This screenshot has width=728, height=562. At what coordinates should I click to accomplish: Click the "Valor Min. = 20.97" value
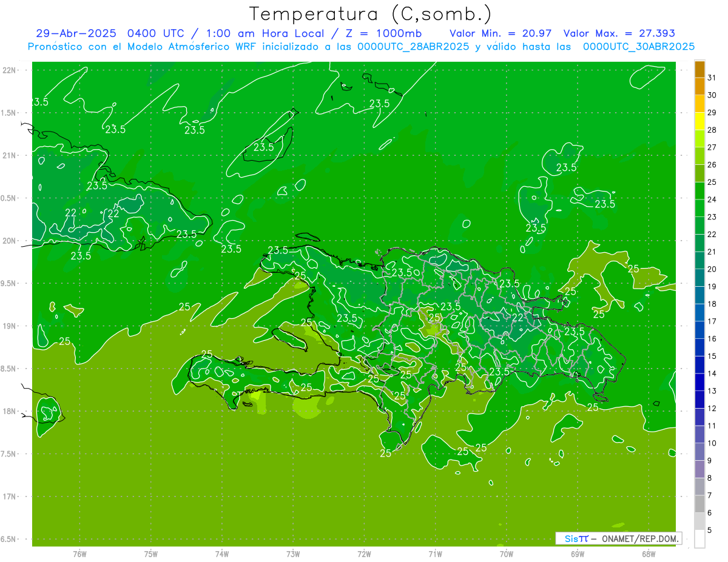(x=500, y=33)
